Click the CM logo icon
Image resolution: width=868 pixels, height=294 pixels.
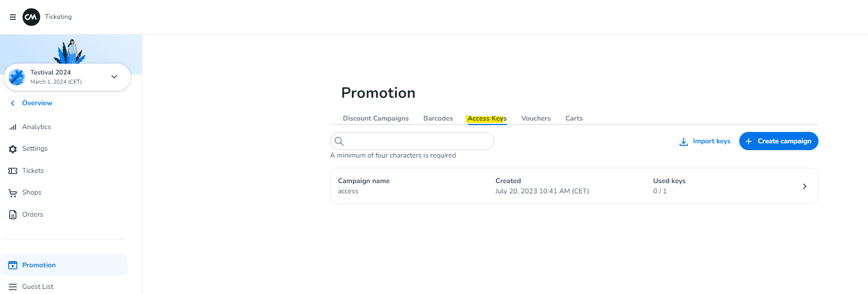click(31, 17)
